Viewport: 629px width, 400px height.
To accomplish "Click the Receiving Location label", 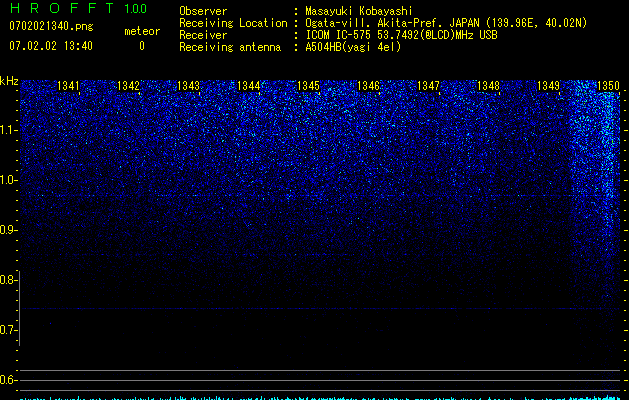I will coord(233,23).
